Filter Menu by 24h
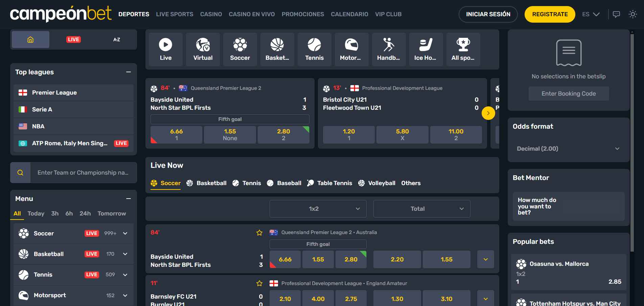Viewport: 644px width, 306px height. (x=85, y=213)
